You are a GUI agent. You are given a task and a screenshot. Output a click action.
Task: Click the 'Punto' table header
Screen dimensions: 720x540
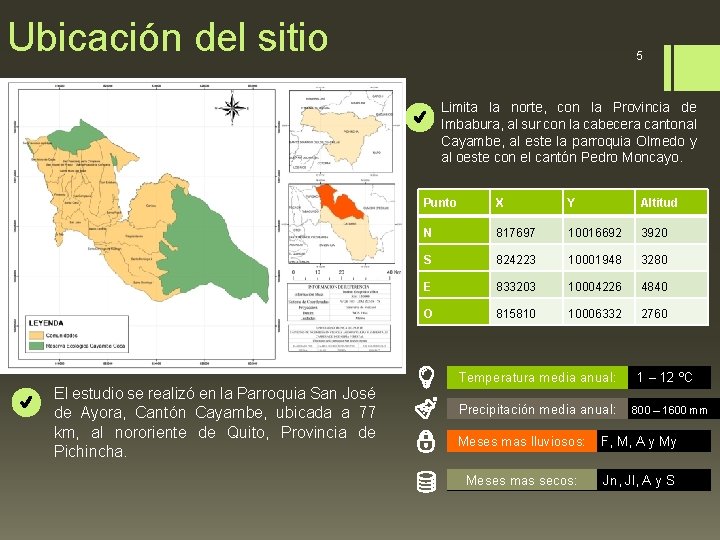[x=453, y=202]
